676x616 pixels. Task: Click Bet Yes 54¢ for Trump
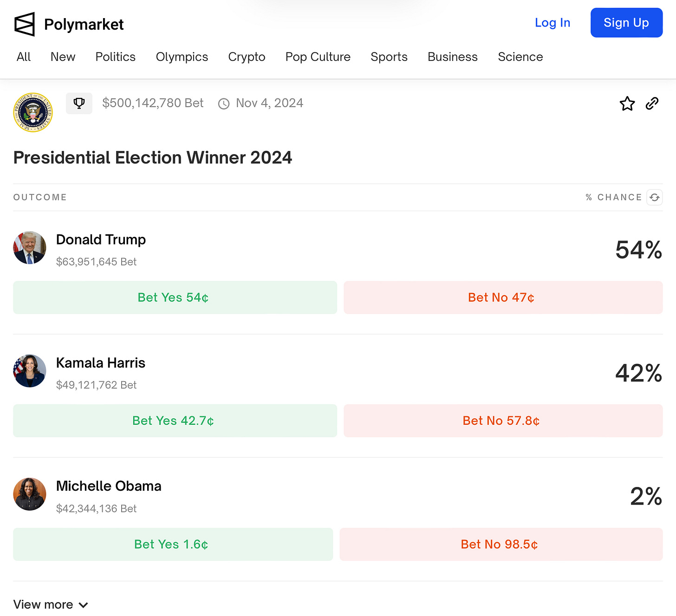175,298
